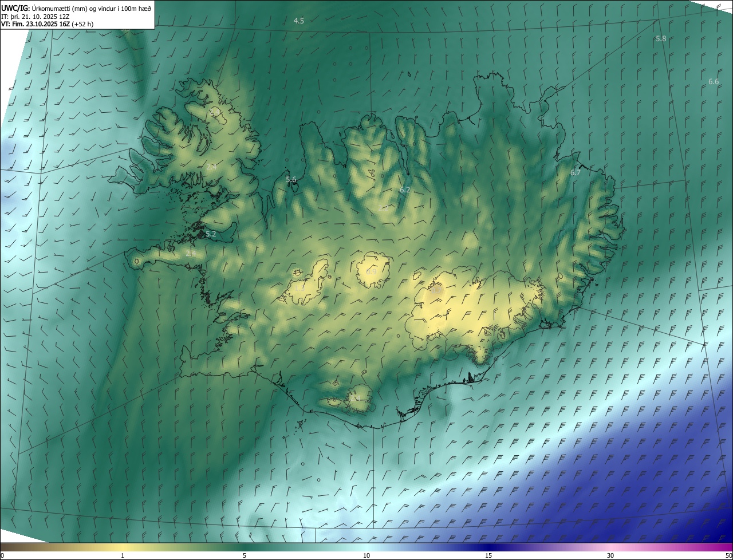Click the colorbar tick label 0
The width and height of the screenshot is (733, 560).
2,555
